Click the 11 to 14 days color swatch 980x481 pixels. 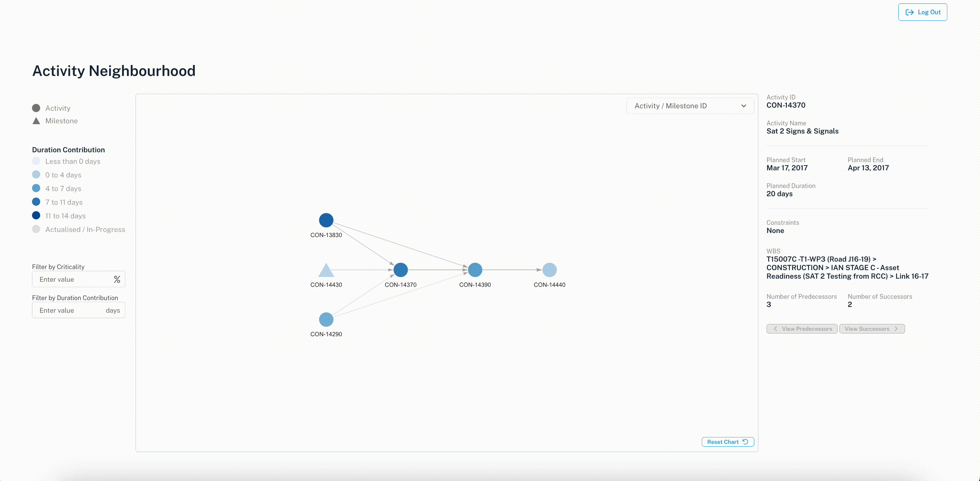pos(36,215)
